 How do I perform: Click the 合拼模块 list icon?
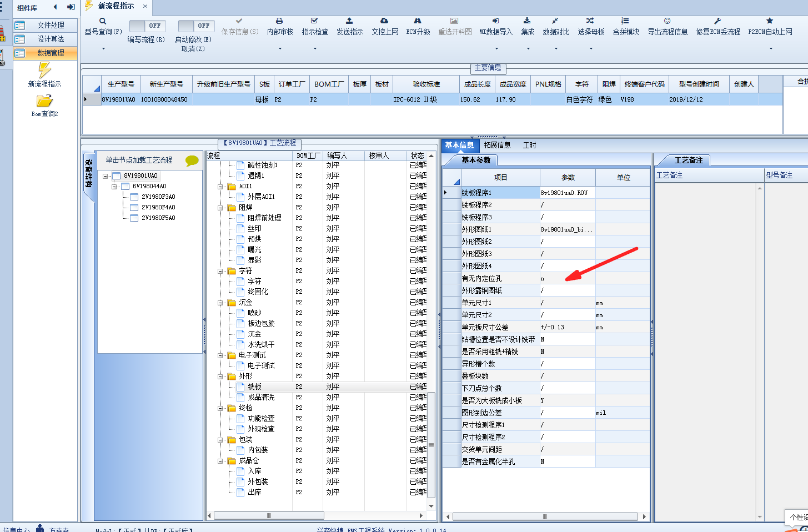point(625,21)
